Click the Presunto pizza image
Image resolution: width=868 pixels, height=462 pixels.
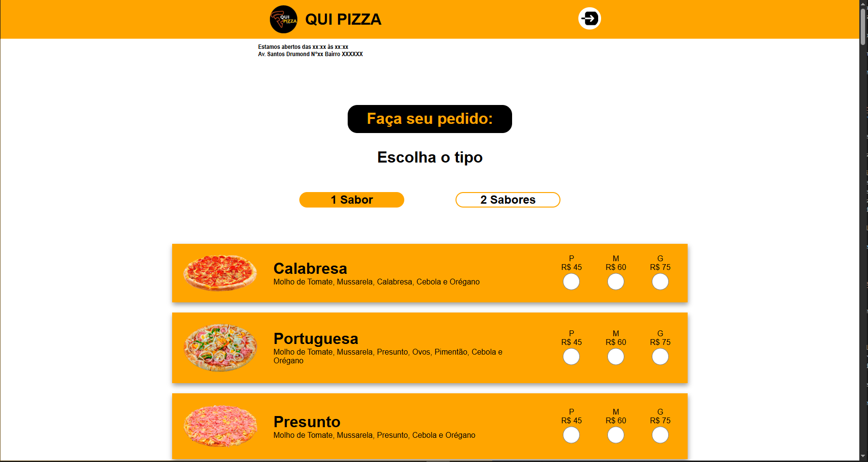(220, 426)
